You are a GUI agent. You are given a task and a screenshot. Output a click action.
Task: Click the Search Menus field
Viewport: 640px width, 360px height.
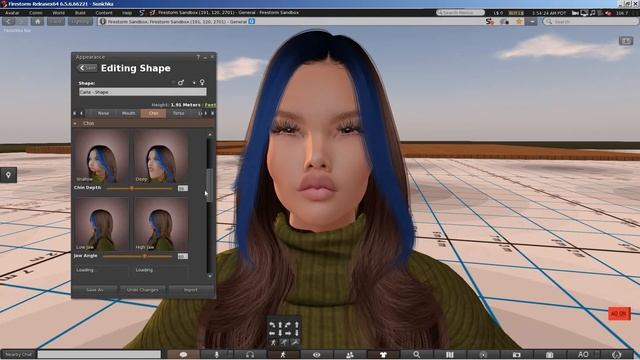tap(460, 13)
